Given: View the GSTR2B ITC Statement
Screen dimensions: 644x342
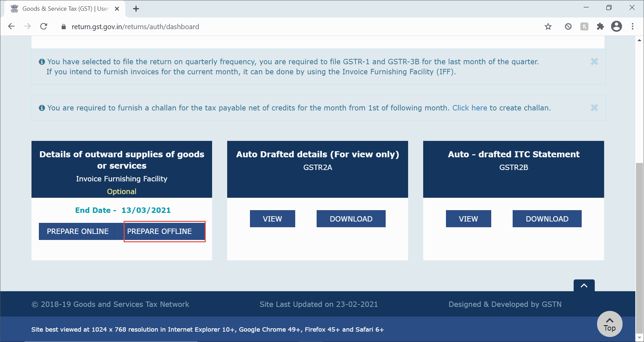Looking at the screenshot, I should (x=468, y=219).
